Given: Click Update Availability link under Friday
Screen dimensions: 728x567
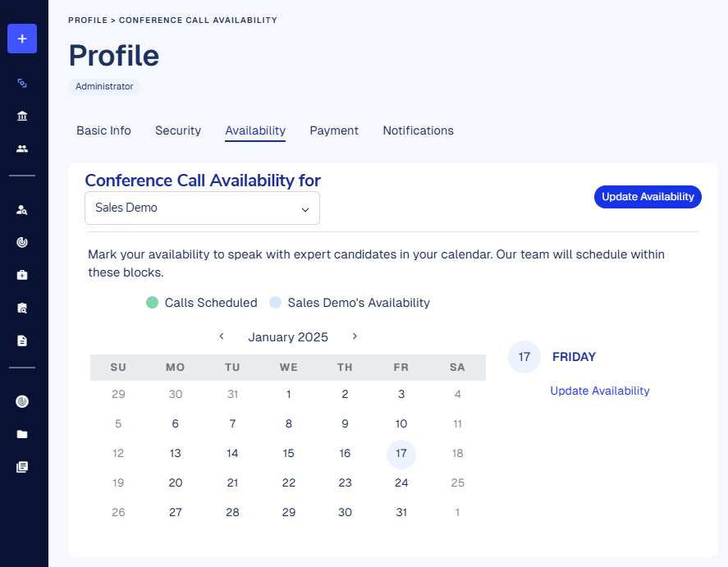Looking at the screenshot, I should pyautogui.click(x=600, y=391).
